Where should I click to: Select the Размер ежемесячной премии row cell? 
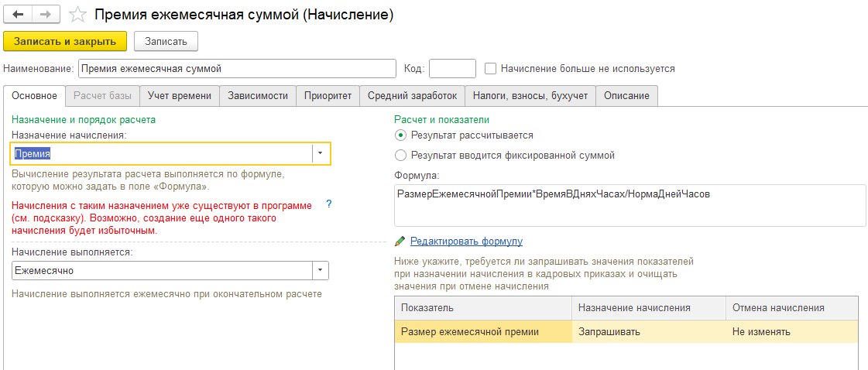(x=483, y=332)
